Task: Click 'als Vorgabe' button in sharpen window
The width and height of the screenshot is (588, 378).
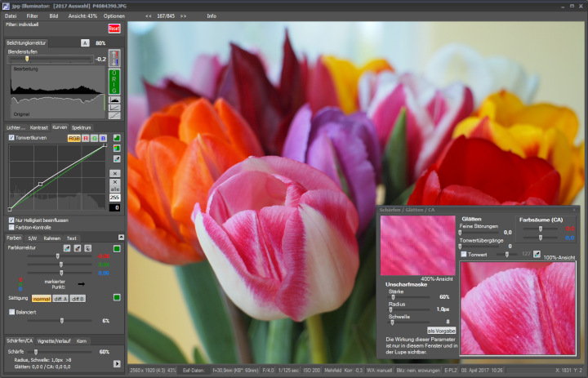Action: coord(441,331)
